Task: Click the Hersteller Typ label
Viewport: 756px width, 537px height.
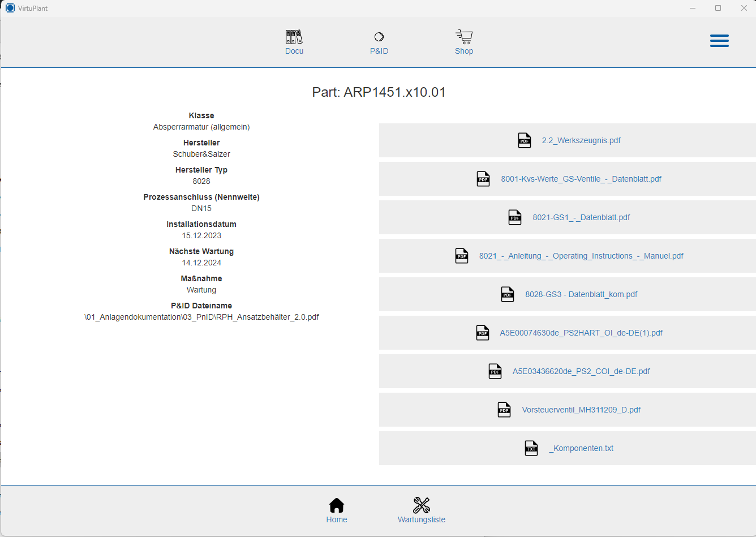Action: 201,170
